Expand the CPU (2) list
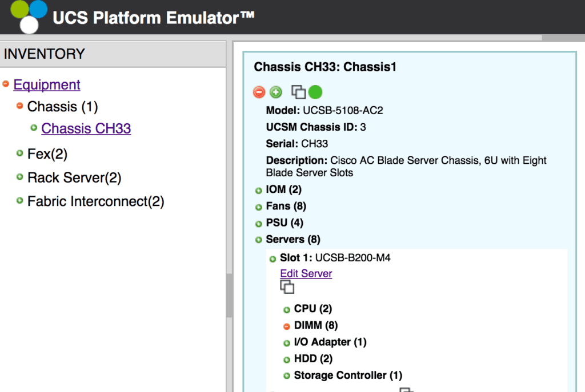This screenshot has height=392, width=585. pyautogui.click(x=287, y=310)
